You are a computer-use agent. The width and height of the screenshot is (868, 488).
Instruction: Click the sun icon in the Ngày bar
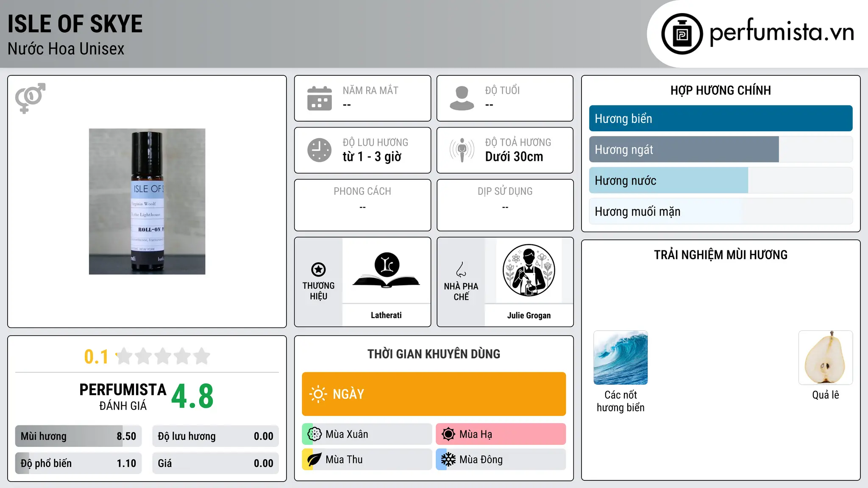[x=318, y=394]
